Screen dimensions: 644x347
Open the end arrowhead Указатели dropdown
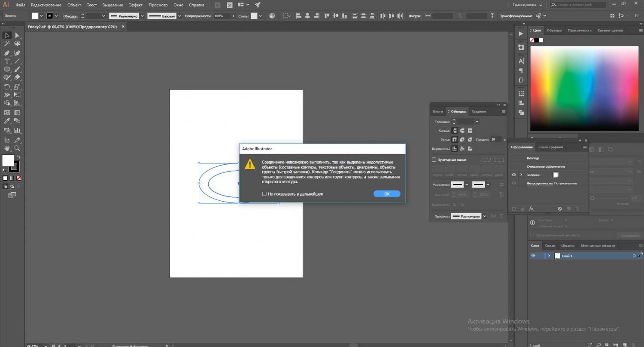point(487,184)
